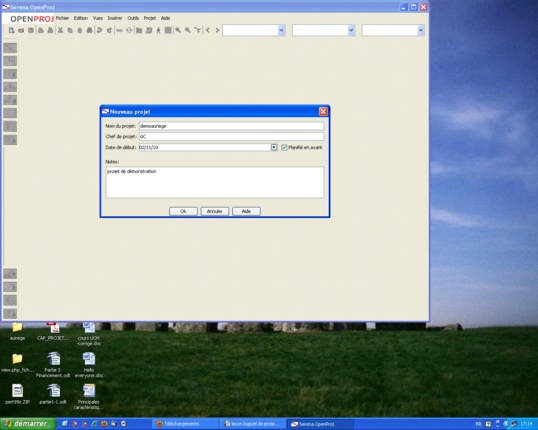Open the Projet menu
Viewport: 538px width, 430px height.
[150, 18]
